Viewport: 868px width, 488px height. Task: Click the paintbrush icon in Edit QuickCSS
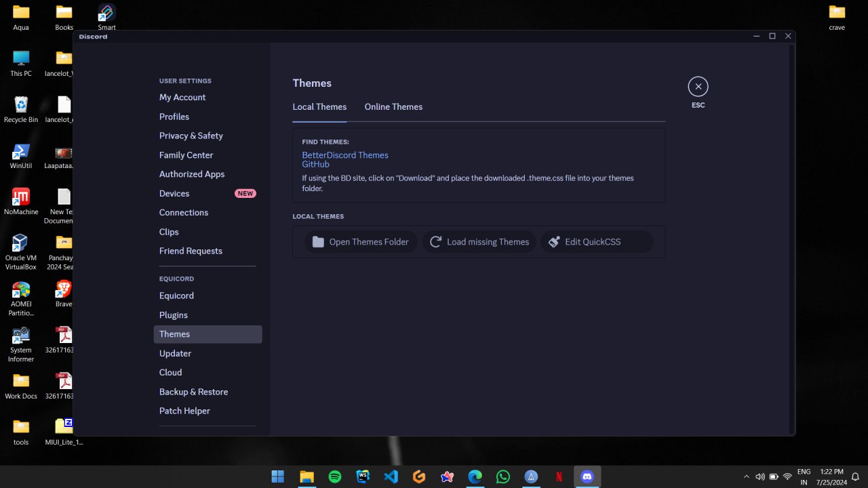coord(554,242)
